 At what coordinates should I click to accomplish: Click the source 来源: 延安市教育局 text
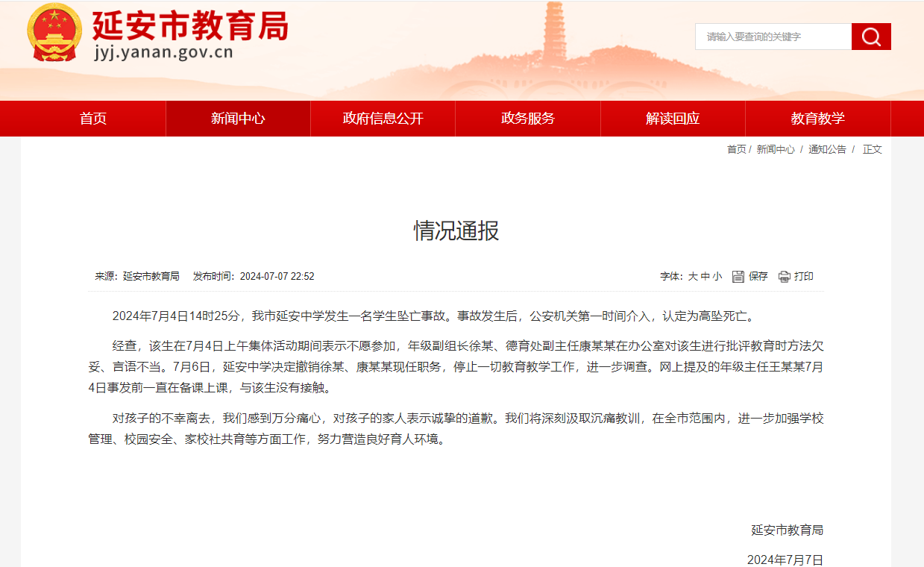point(137,276)
